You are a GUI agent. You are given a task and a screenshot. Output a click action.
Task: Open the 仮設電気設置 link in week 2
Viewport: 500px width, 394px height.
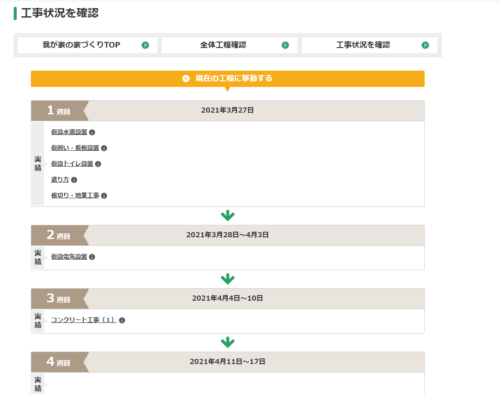(69, 257)
